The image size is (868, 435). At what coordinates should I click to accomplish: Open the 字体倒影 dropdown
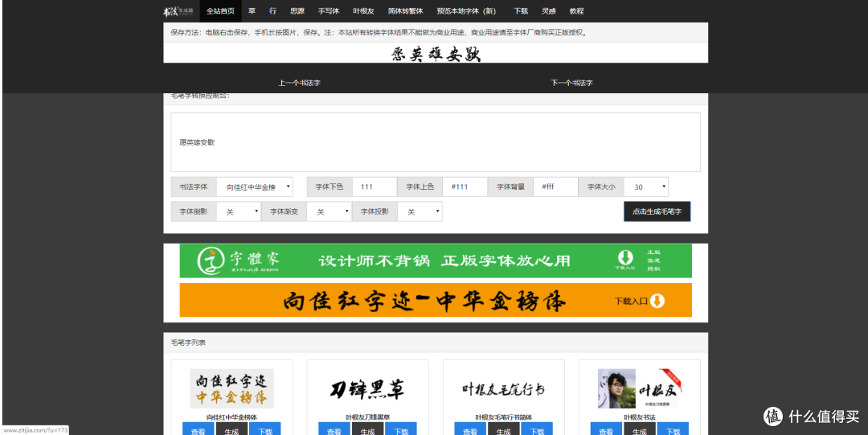pyautogui.click(x=239, y=211)
